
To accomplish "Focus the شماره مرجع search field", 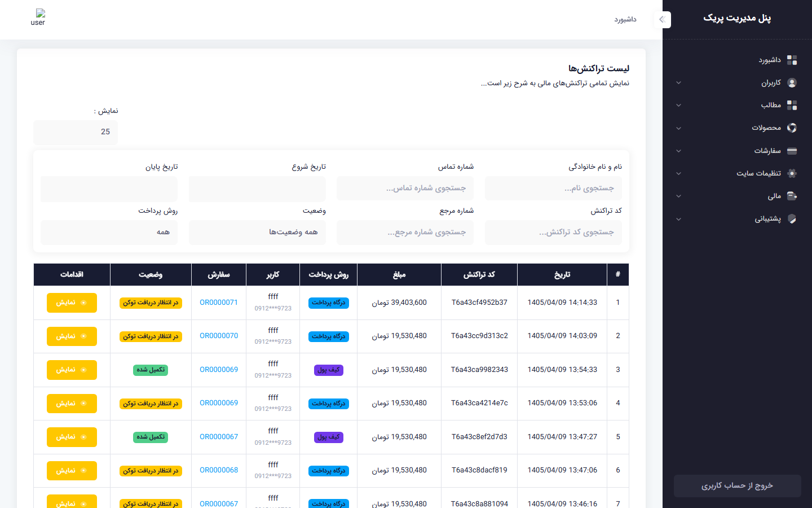I will click(405, 232).
